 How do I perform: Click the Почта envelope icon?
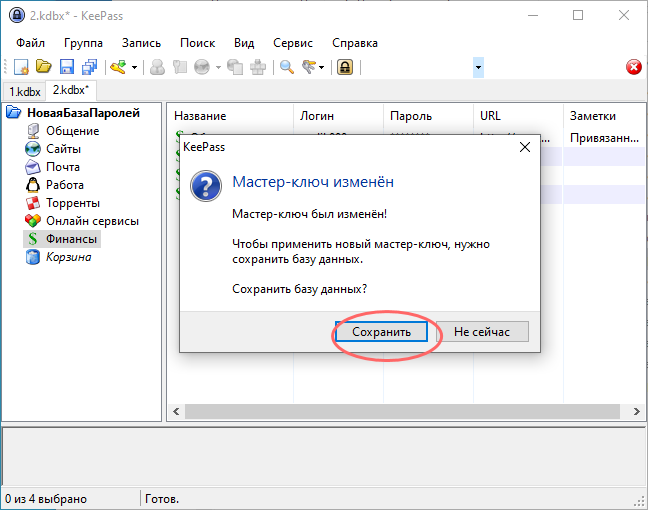pos(33,167)
